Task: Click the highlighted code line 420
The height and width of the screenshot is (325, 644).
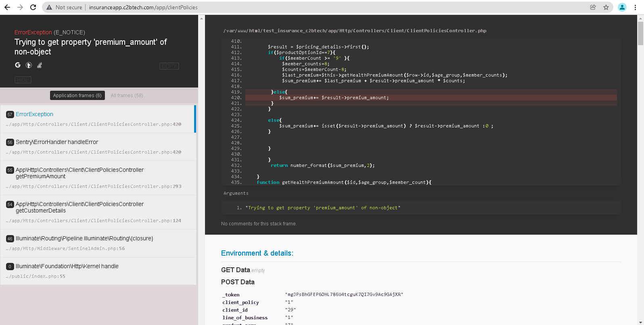Action: click(x=431, y=98)
